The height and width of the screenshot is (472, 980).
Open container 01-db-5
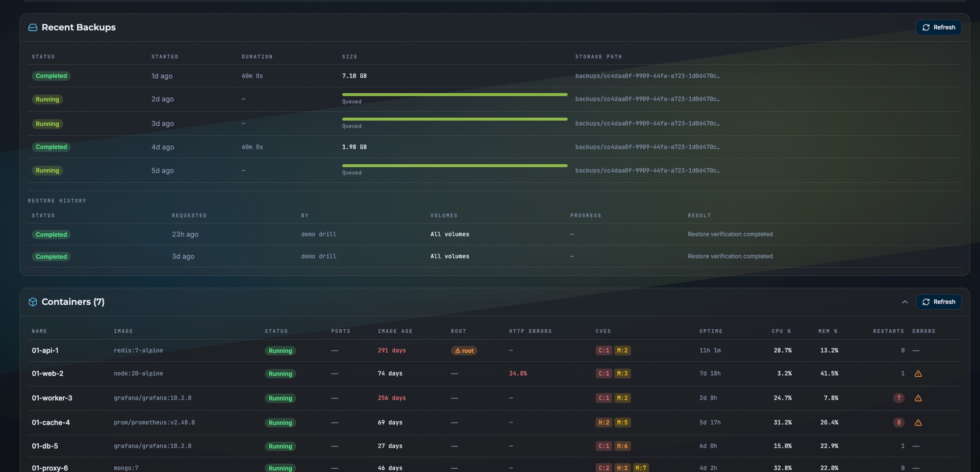[45, 446]
